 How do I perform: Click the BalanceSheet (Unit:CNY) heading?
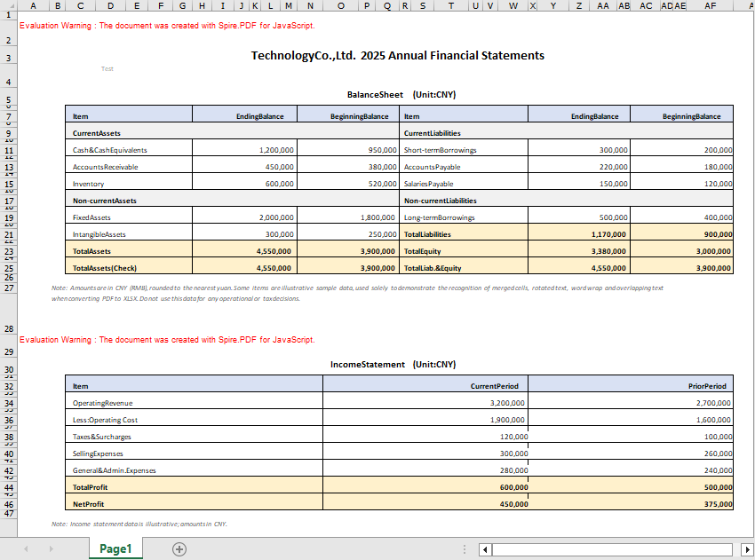pos(401,95)
